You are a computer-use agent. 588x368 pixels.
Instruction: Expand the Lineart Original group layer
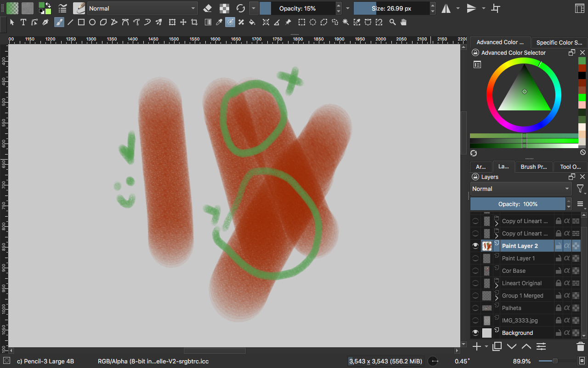497,286
